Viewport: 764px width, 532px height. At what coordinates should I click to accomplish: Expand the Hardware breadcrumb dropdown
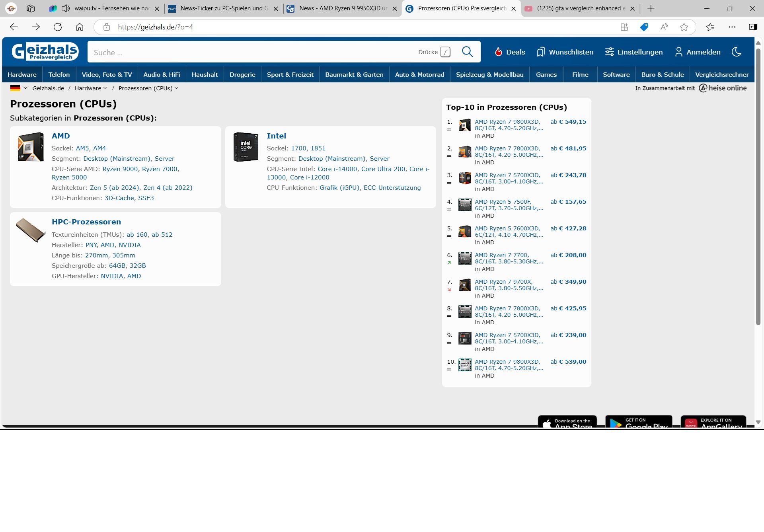tap(105, 88)
